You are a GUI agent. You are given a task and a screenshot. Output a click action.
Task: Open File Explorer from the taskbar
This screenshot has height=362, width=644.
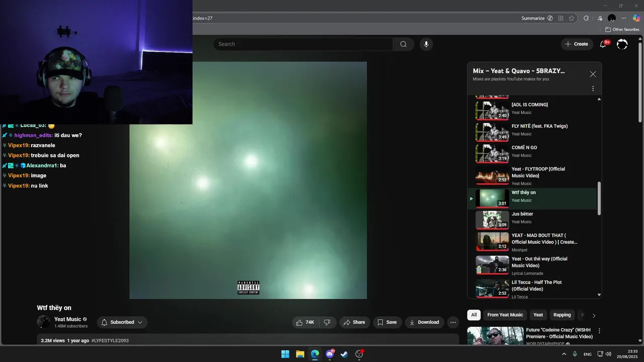(x=300, y=354)
